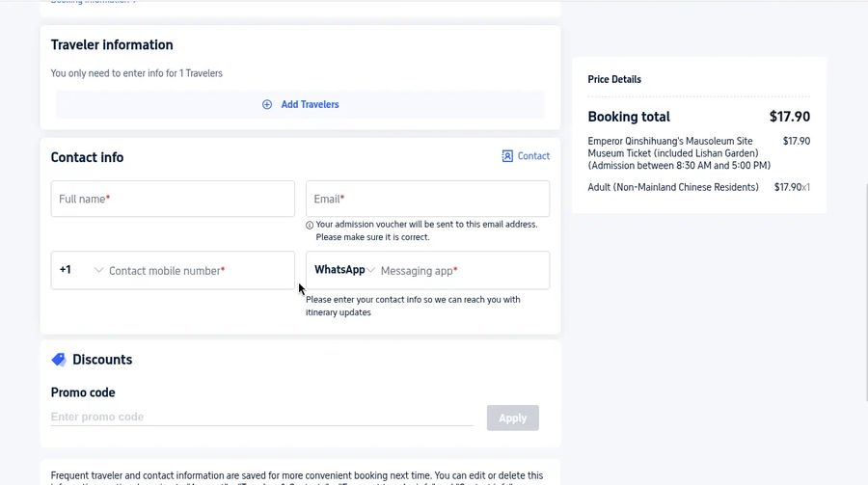Click the Add Travelers link
The width and height of the screenshot is (868, 485).
(x=310, y=105)
